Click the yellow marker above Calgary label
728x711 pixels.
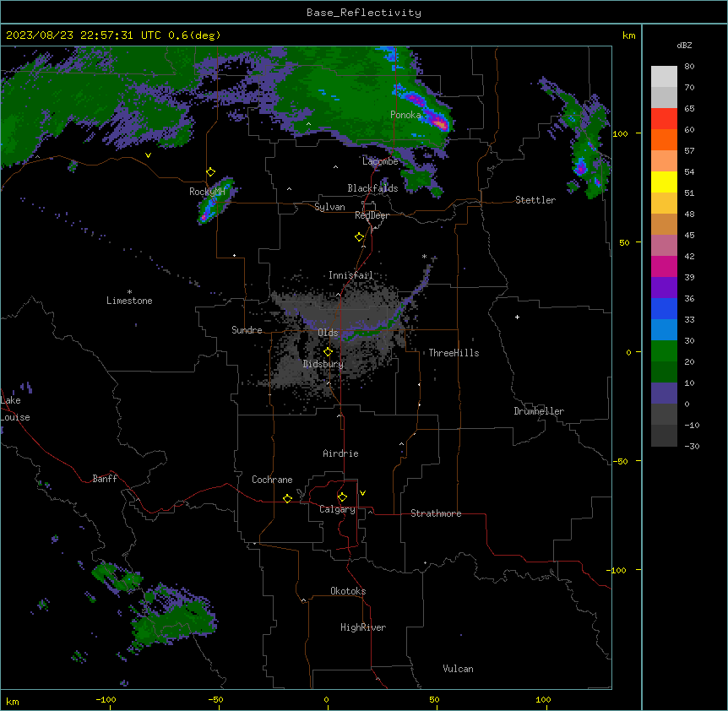[342, 497]
